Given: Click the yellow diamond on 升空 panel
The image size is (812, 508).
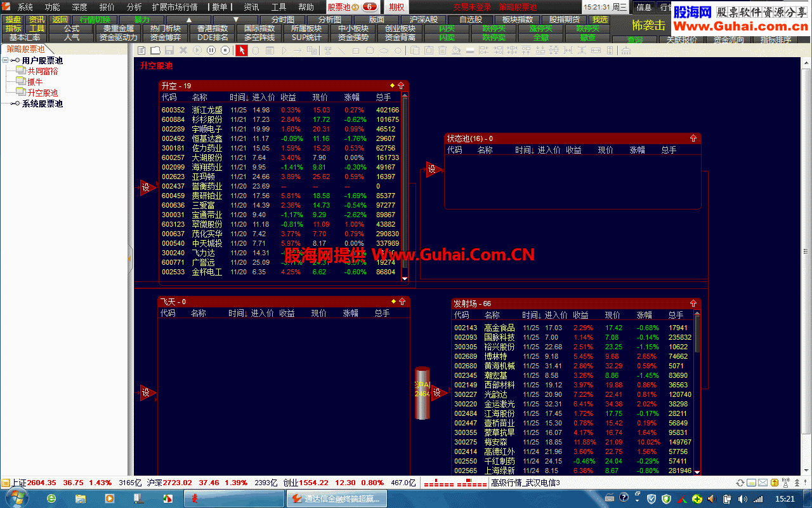Looking at the screenshot, I should click(x=393, y=85).
